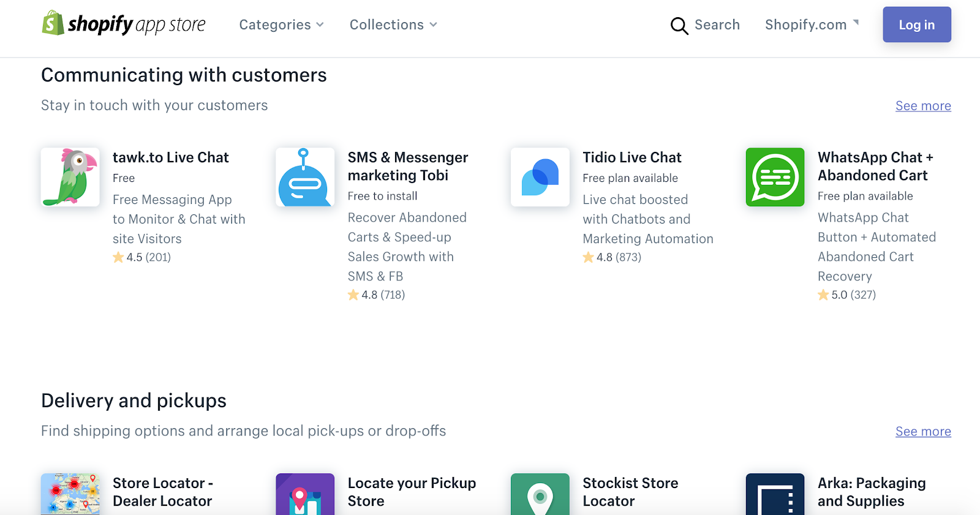Open the Stockist Store Locator pin icon

(x=540, y=494)
